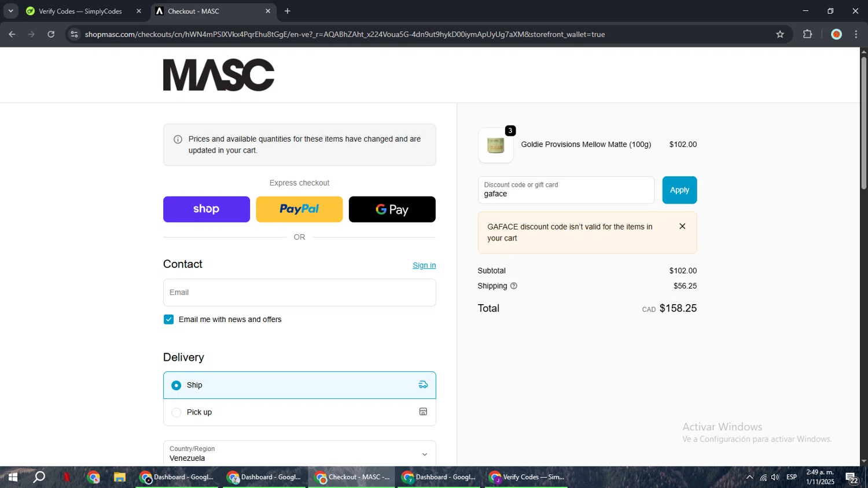Image resolution: width=868 pixels, height=488 pixels.
Task: Open the Windows Start menu
Action: [12, 477]
